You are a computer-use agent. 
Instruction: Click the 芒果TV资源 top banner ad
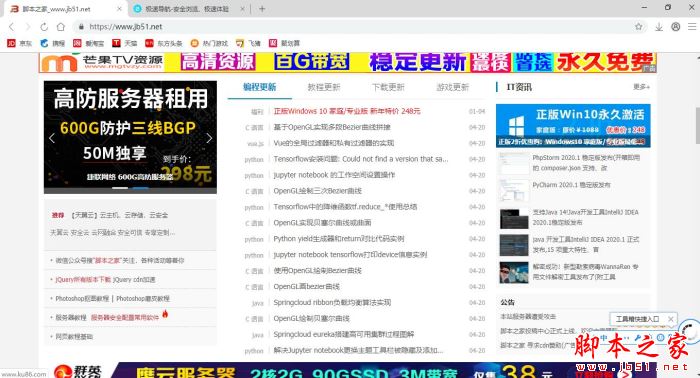tap(348, 62)
